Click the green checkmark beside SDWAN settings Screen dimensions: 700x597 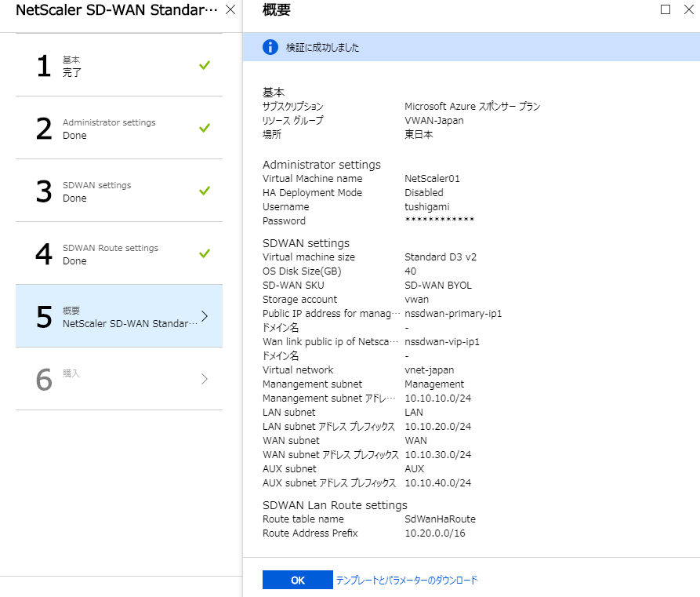pos(205,191)
